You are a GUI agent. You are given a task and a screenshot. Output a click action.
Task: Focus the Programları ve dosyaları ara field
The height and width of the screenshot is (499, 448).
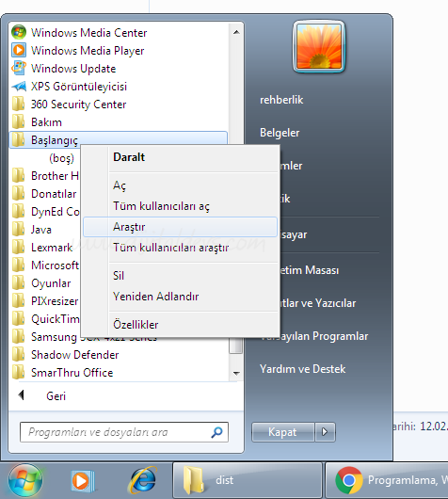pos(124,432)
